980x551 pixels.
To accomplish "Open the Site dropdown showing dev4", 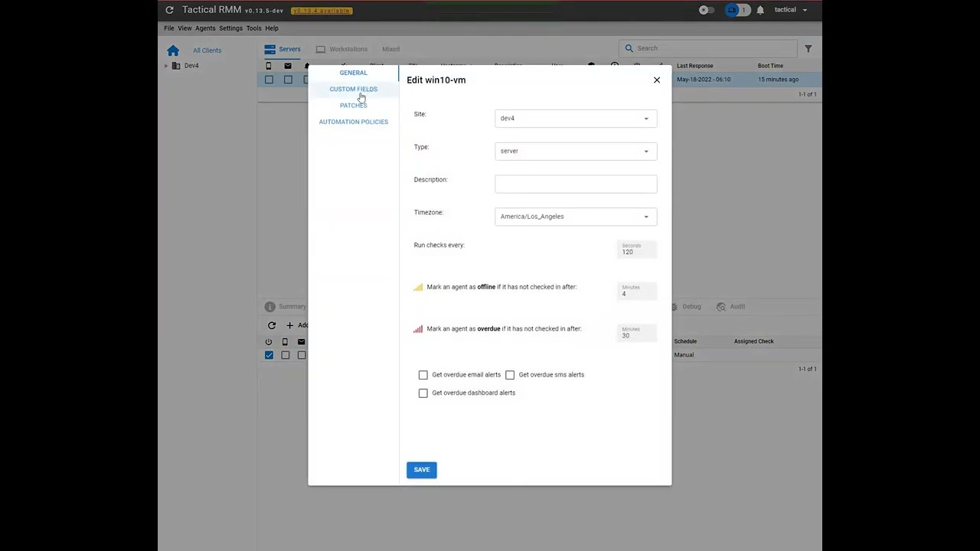I will coord(576,119).
